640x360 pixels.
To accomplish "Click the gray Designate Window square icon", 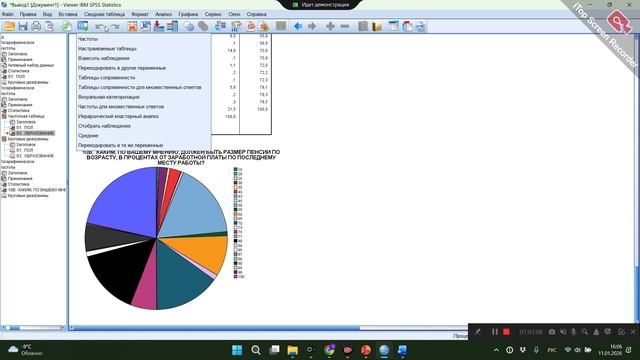I will tap(281, 27).
